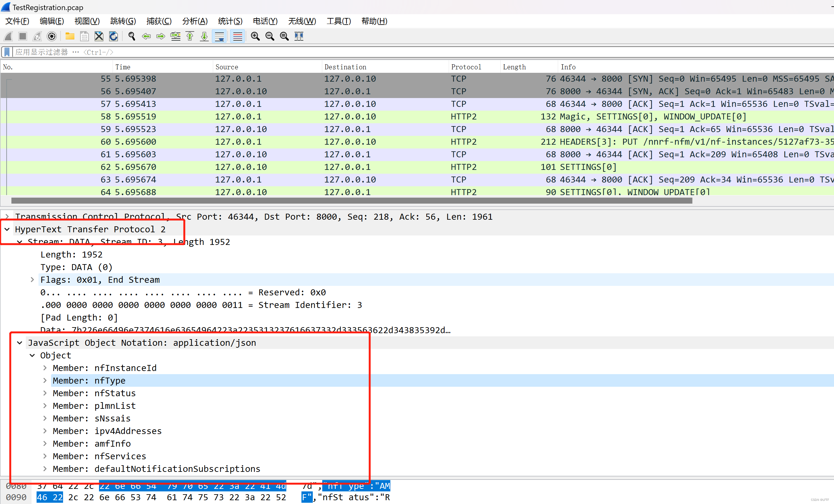This screenshot has height=504, width=834.
Task: Click the display filter bookmark icon
Action: tap(7, 52)
